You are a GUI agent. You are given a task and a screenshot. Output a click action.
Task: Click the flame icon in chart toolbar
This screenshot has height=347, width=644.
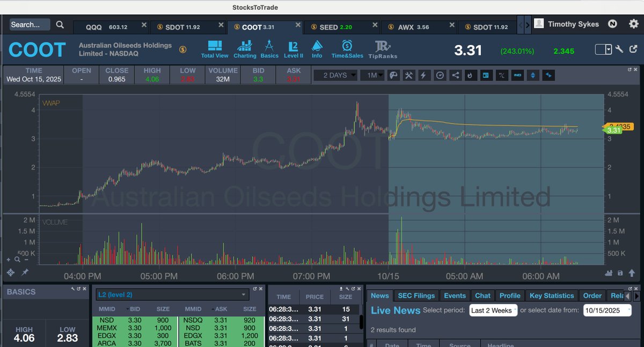click(x=471, y=76)
